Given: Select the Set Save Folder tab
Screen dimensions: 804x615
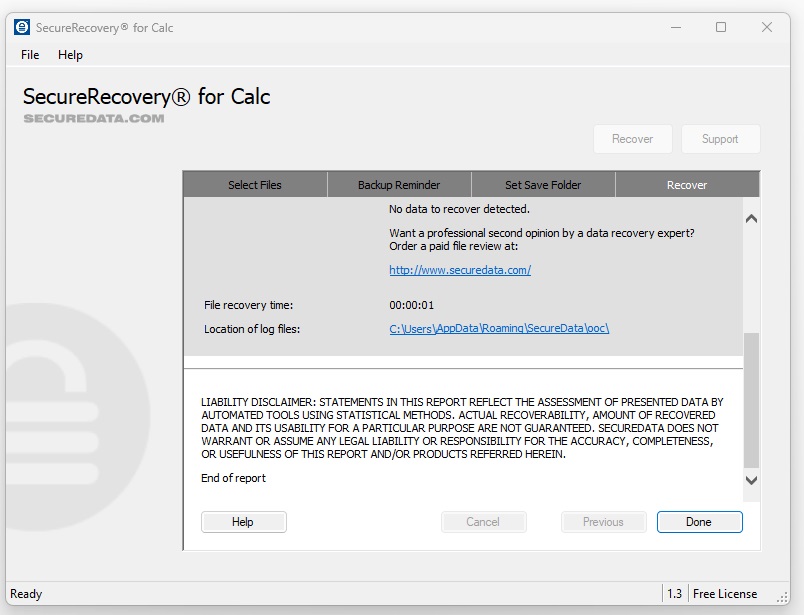Looking at the screenshot, I should pos(543,185).
